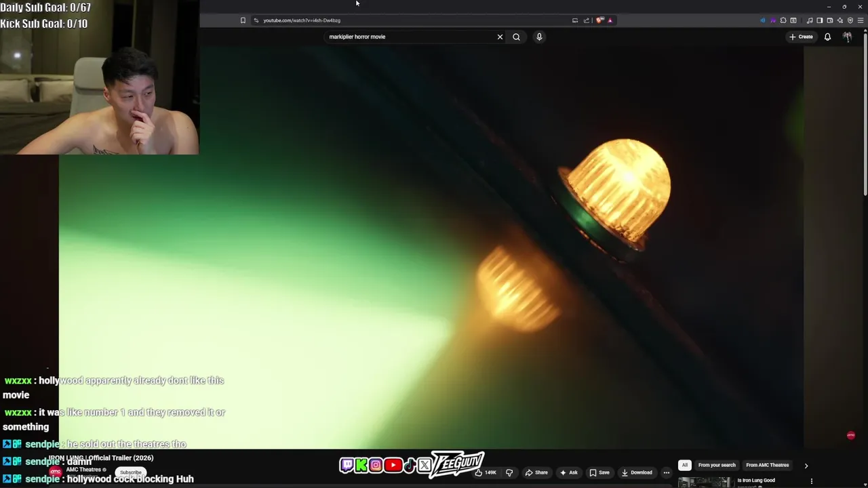
Task: Open the media playlist music-note icon
Action: (x=810, y=20)
